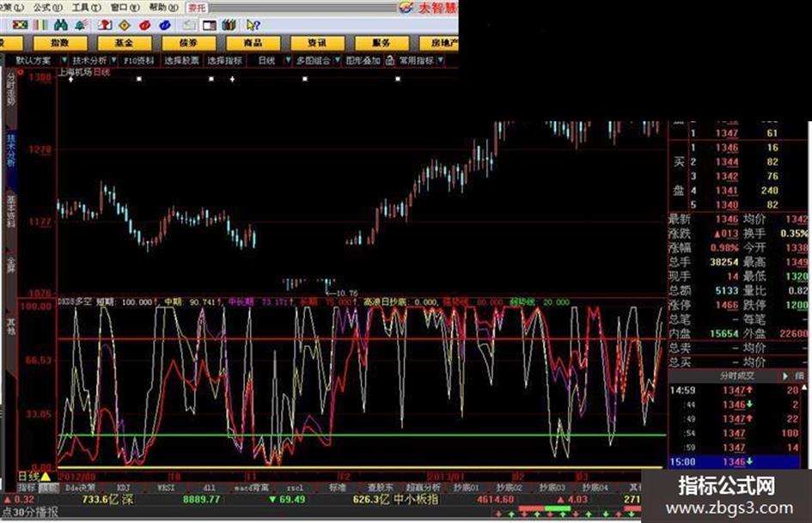Viewport: 812px width, 523px height.
Task: Click the yellow diamond toolbar icon
Action: click(x=125, y=25)
